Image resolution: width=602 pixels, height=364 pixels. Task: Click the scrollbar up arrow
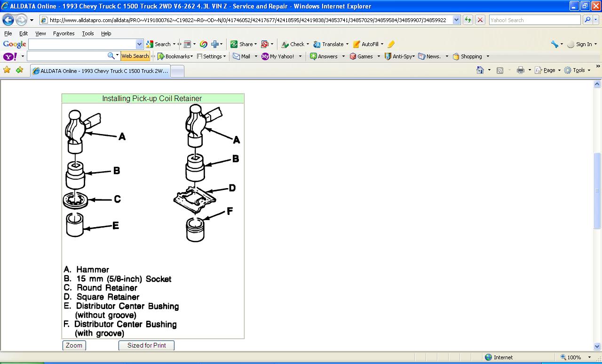(597, 84)
